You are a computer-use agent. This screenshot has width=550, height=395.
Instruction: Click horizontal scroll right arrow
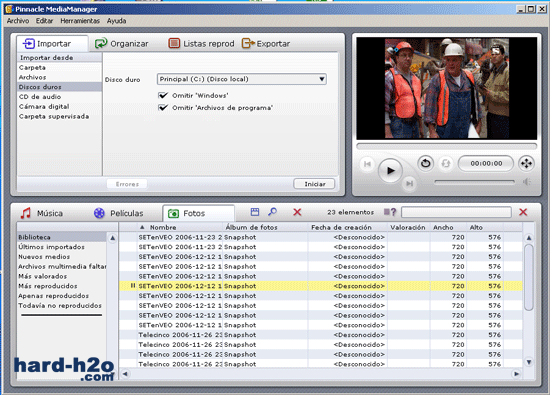tap(516, 374)
